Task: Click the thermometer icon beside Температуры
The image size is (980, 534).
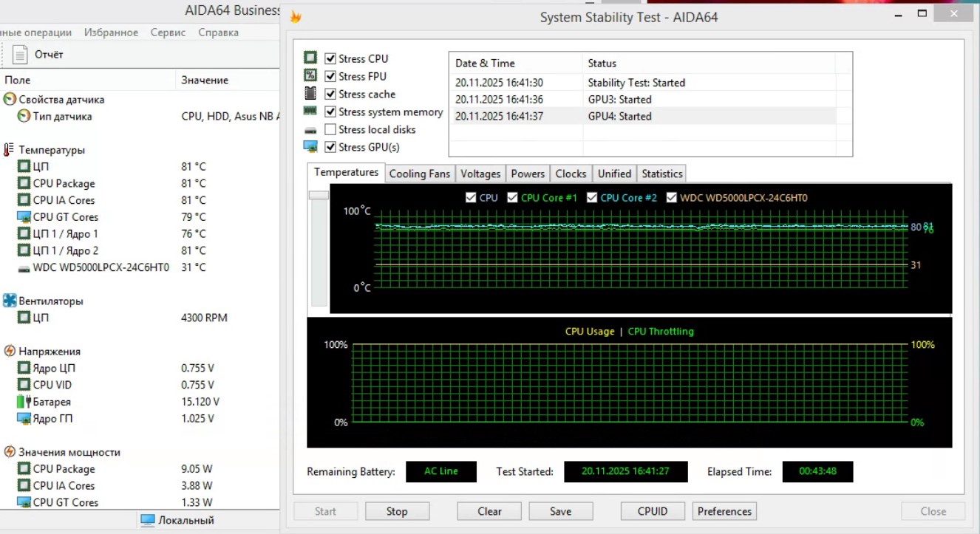Action: (x=9, y=150)
